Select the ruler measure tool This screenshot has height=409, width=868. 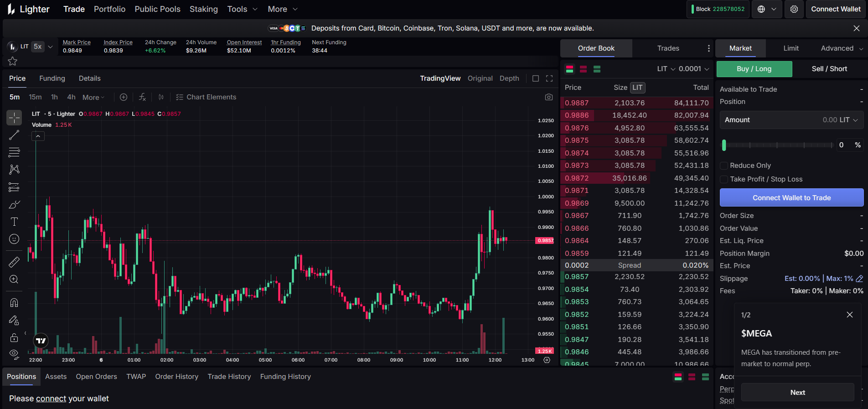pos(14,262)
